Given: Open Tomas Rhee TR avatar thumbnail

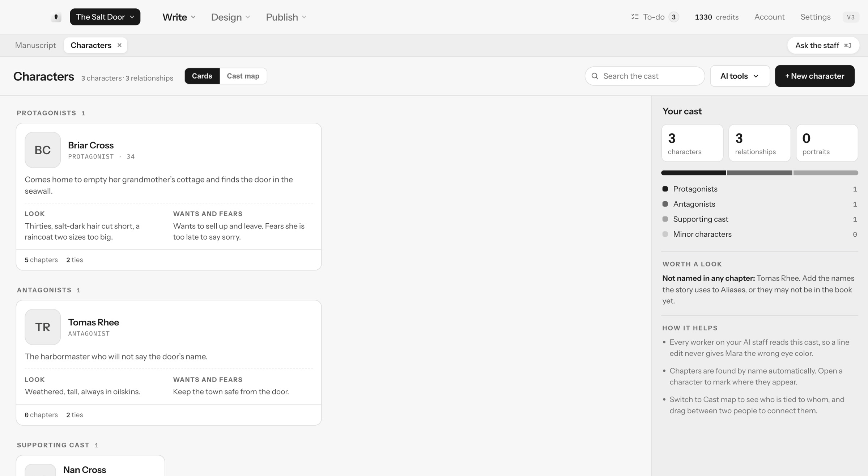Looking at the screenshot, I should click(43, 327).
